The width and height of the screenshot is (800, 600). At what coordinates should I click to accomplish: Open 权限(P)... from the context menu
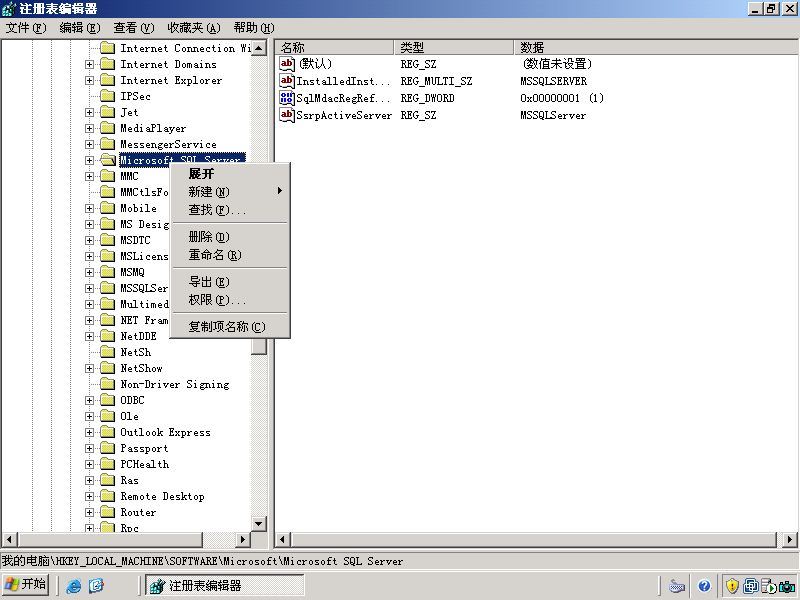click(230, 299)
